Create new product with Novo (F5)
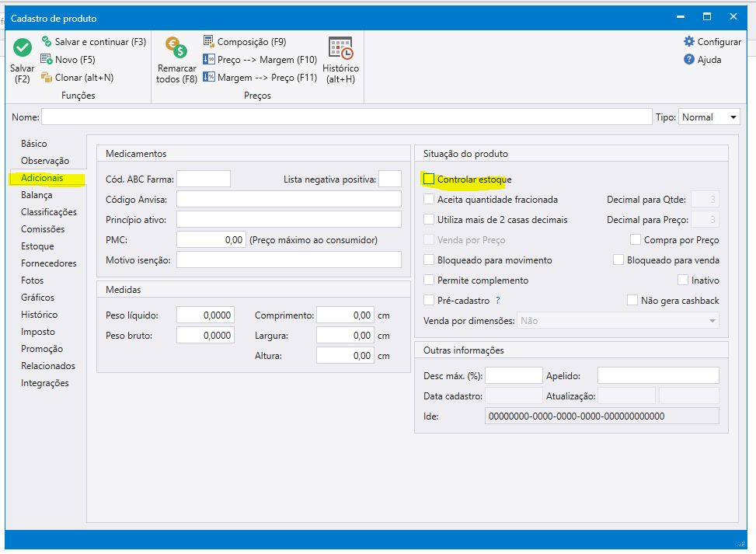 coord(47,59)
